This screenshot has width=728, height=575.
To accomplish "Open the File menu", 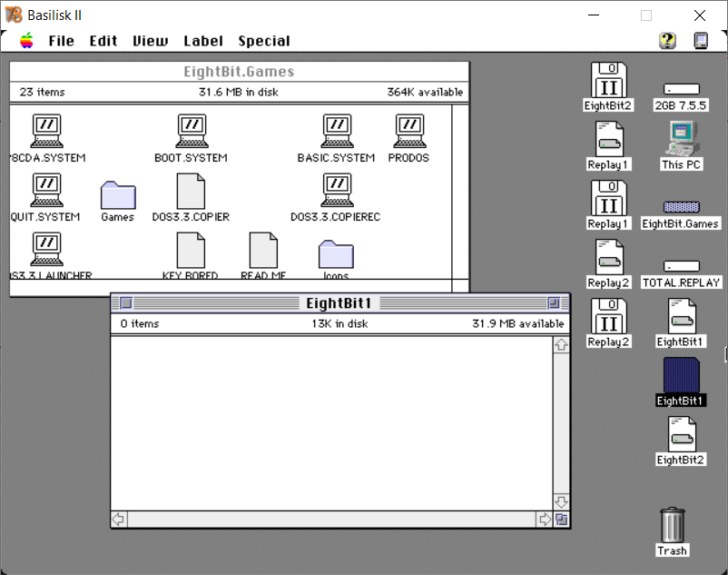I will (x=62, y=41).
